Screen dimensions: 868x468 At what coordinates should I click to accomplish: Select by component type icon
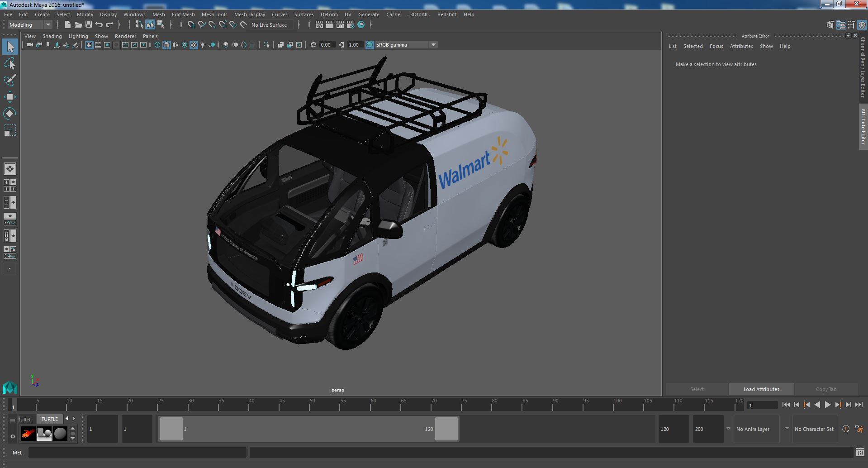pyautogui.click(x=161, y=25)
